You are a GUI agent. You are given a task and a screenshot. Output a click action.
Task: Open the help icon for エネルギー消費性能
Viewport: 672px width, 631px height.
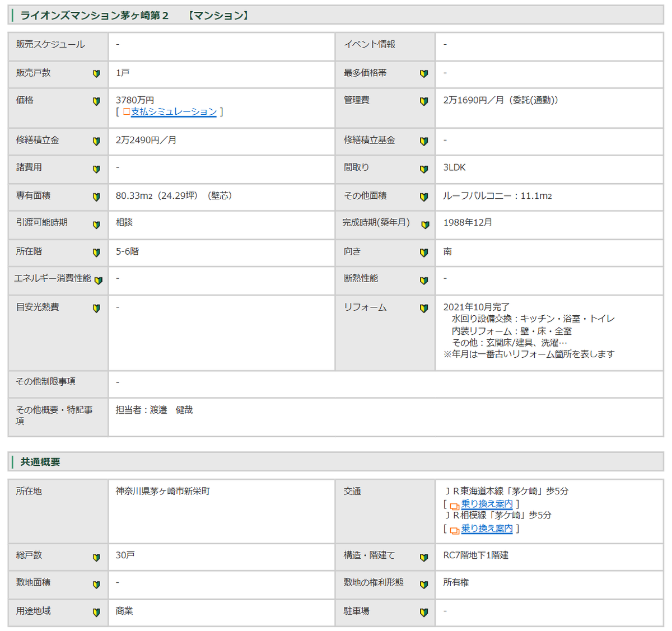tap(99, 280)
